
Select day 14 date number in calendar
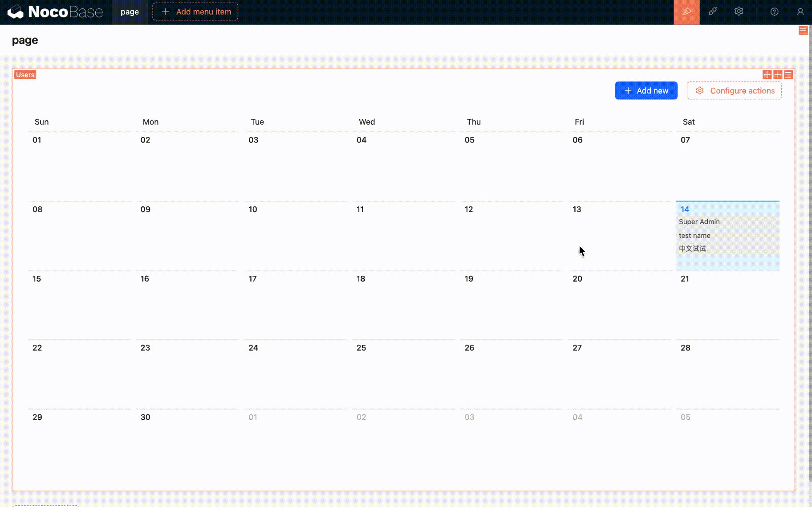tap(685, 209)
